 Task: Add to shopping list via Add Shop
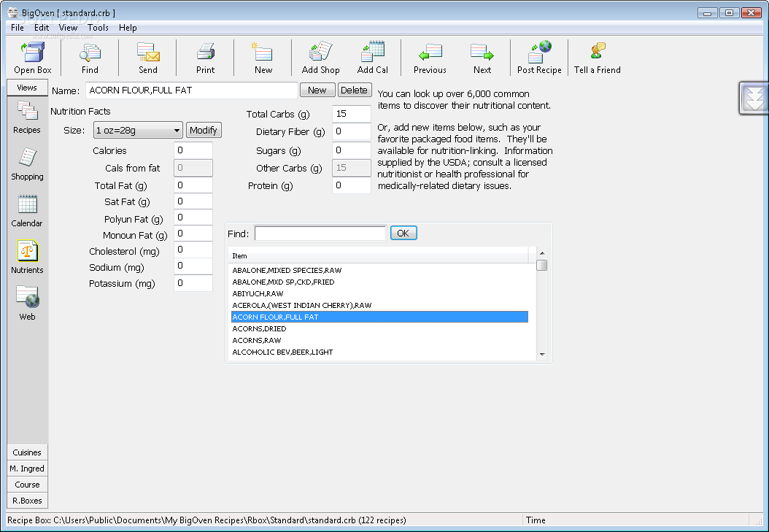(x=321, y=58)
